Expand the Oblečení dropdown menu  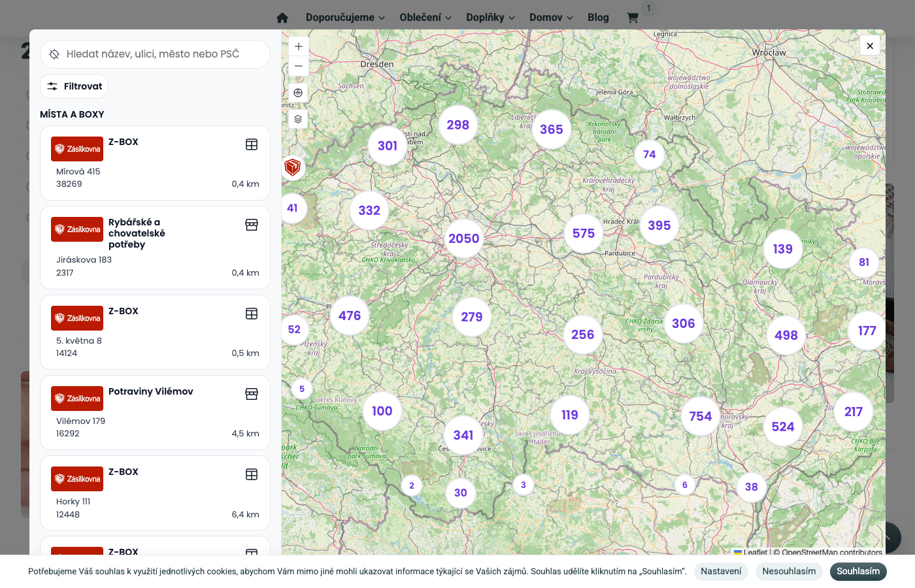click(425, 18)
